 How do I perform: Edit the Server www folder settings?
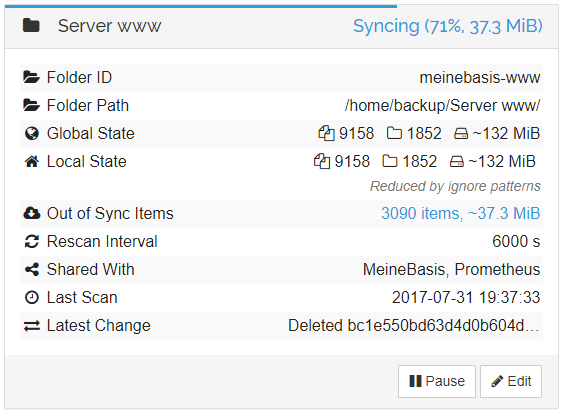(x=511, y=381)
